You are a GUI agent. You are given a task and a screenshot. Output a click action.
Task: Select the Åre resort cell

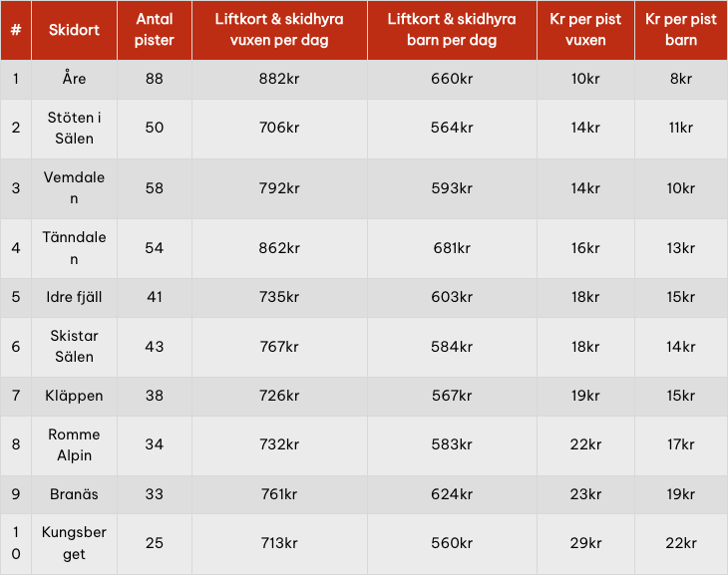click(74, 79)
